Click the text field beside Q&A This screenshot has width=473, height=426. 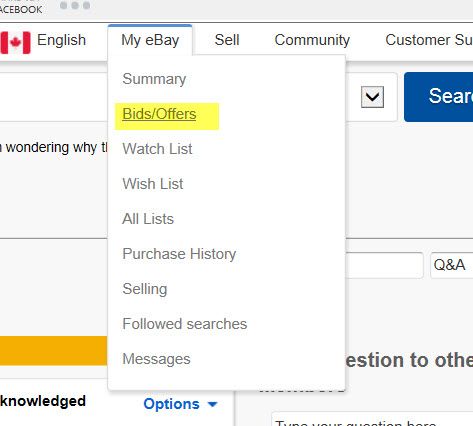pos(385,265)
